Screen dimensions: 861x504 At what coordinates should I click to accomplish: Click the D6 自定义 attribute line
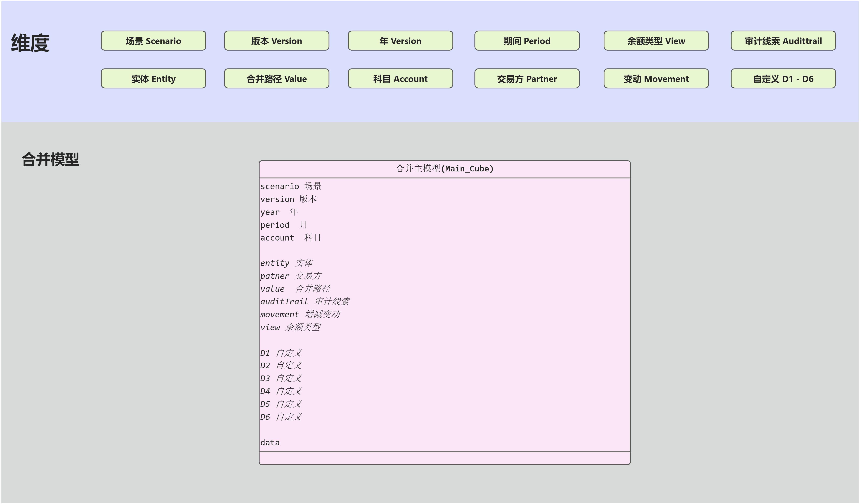[x=281, y=417]
